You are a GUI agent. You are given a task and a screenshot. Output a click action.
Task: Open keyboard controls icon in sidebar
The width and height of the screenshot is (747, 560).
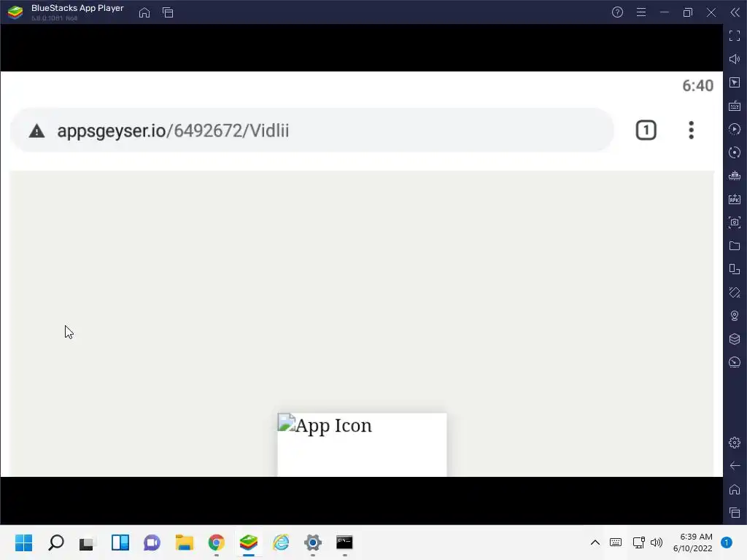[735, 106]
